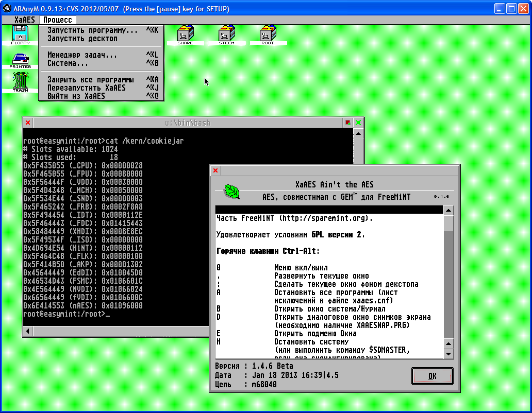Click down arrow of about text scrollbar
The image size is (532, 413).
click(448, 354)
